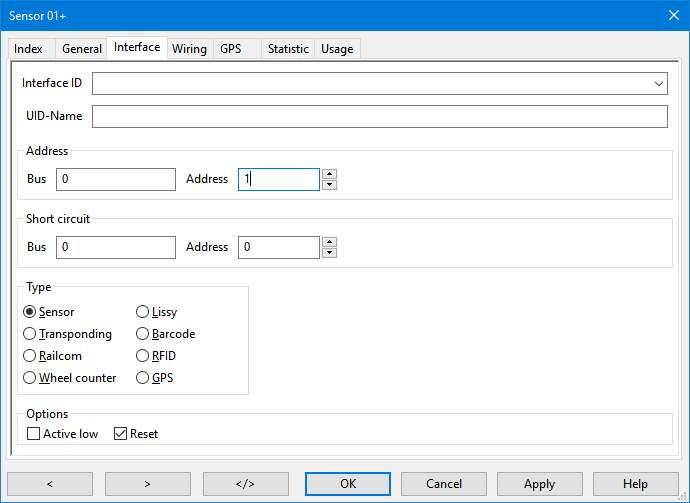Go to the General tab
The width and height of the screenshot is (690, 503).
tap(82, 49)
